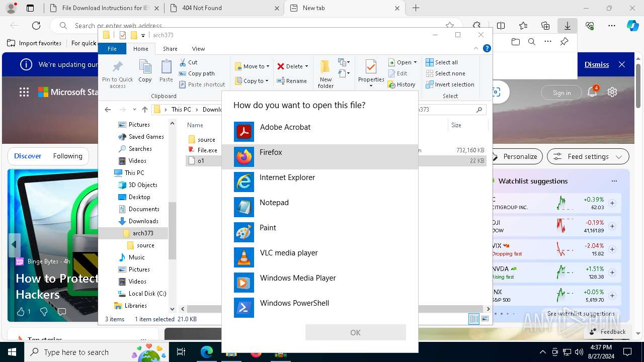The image size is (644, 362).
Task: Click the Explorer up-one-level arrow
Action: [145, 110]
